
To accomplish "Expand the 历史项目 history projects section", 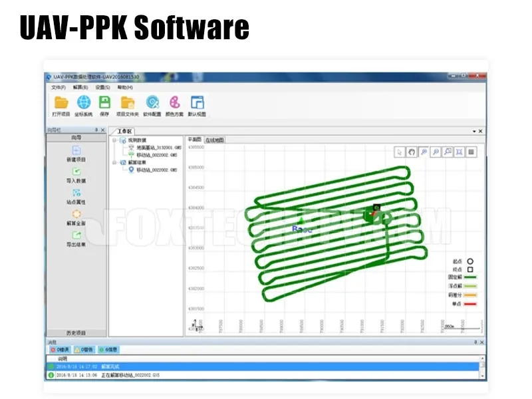I will pyautogui.click(x=76, y=333).
